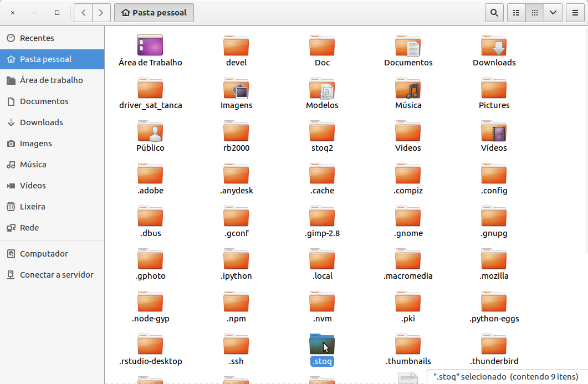
Task: Open Música in the sidebar
Action: (52, 164)
